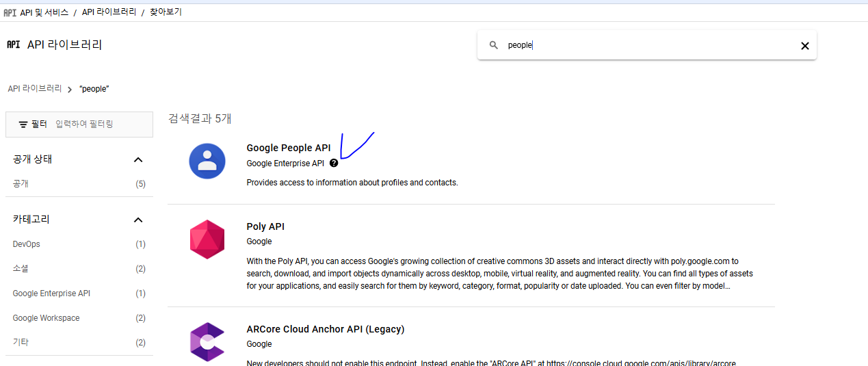The width and height of the screenshot is (868, 366).
Task: Click the 필터 label
Action: point(39,124)
